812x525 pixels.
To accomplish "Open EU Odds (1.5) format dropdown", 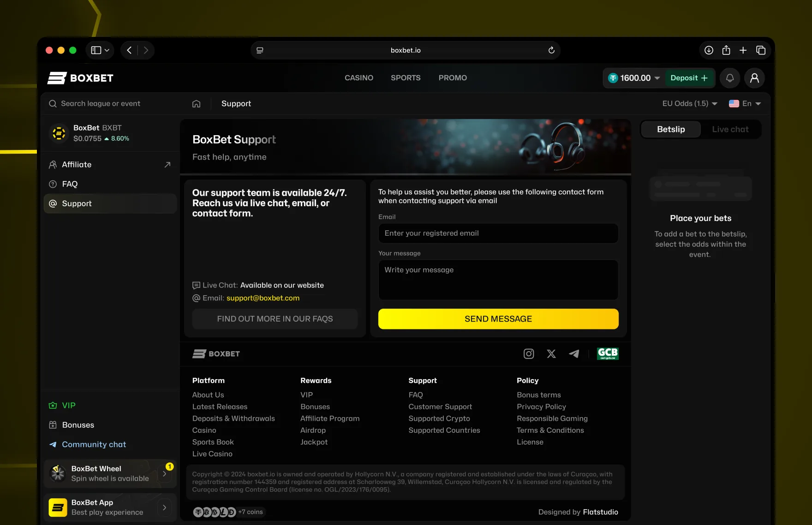I will pos(690,104).
